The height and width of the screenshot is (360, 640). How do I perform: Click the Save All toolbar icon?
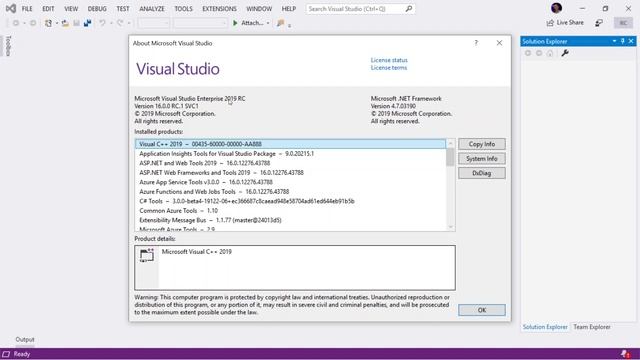click(87, 23)
